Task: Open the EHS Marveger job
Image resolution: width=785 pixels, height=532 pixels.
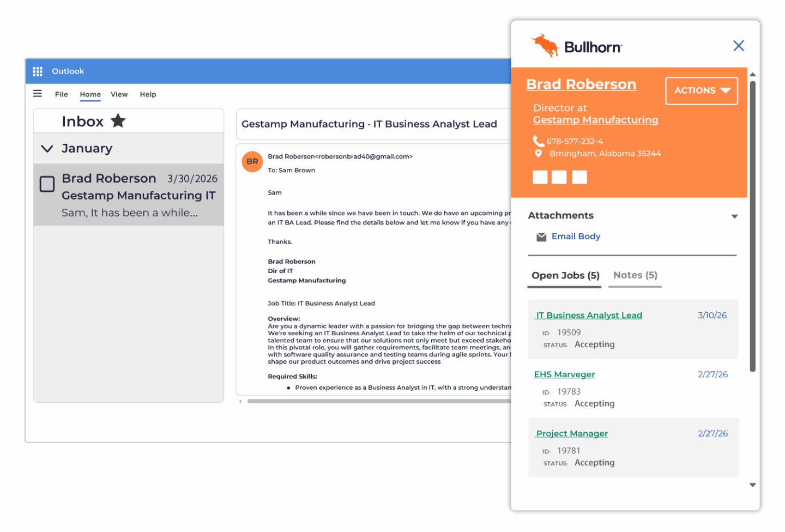Action: (x=564, y=374)
